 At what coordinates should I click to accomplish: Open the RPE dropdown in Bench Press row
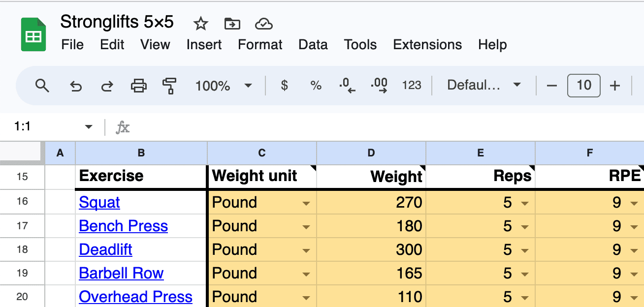point(634,227)
